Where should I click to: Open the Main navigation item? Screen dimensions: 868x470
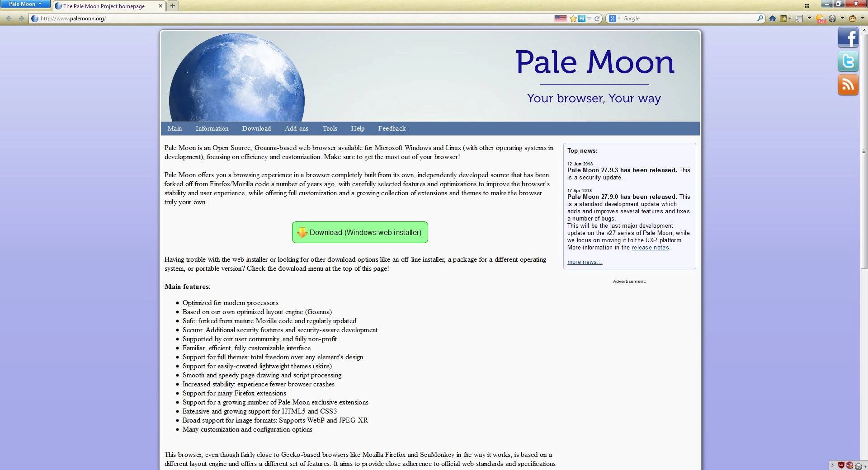tap(175, 128)
